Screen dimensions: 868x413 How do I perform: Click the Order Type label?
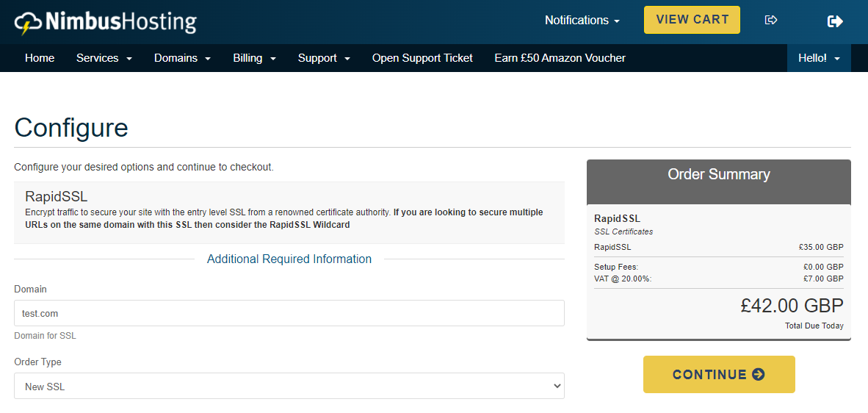[37, 362]
